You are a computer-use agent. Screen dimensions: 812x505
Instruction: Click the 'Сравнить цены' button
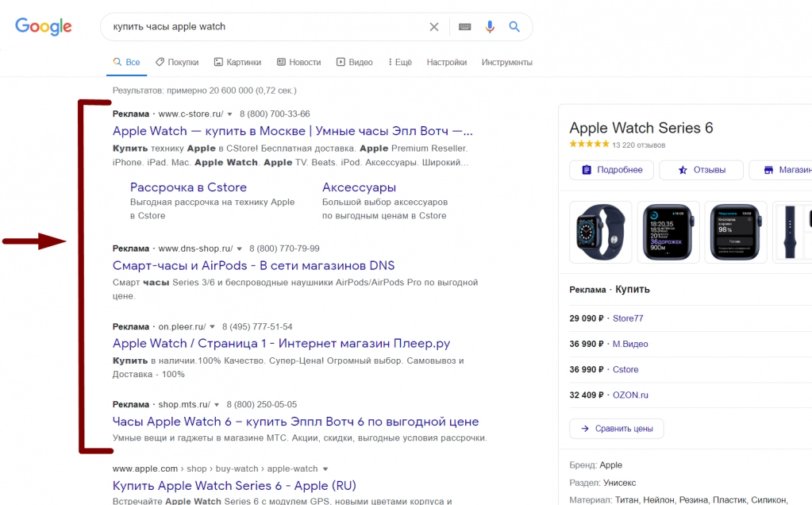(616, 429)
